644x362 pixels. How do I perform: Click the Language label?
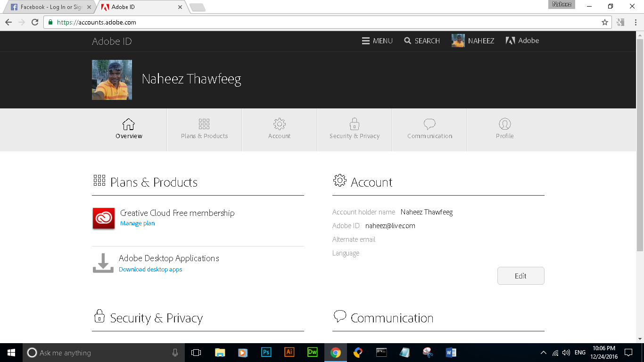pos(346,253)
